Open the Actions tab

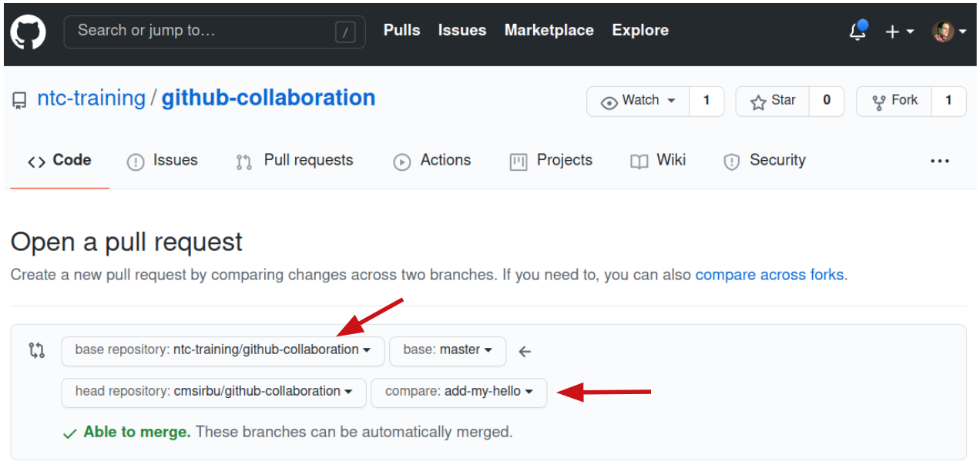pyautogui.click(x=432, y=161)
